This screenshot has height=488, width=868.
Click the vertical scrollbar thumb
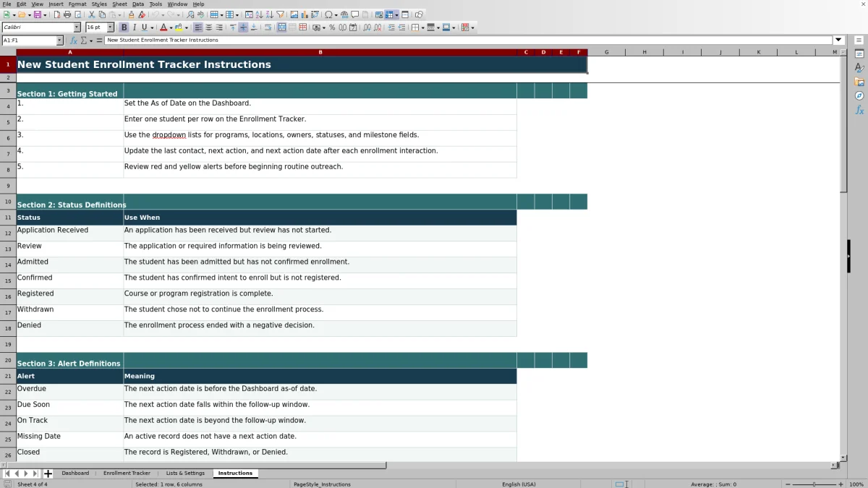coord(843,124)
